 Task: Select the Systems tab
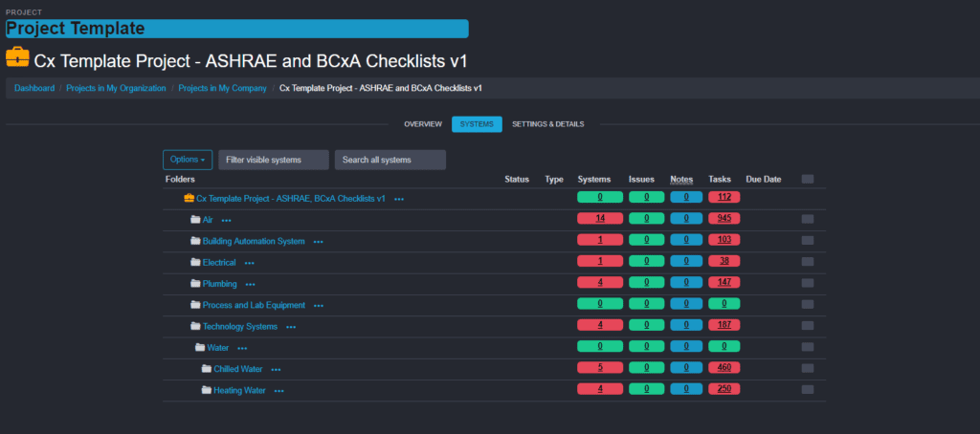pyautogui.click(x=477, y=124)
